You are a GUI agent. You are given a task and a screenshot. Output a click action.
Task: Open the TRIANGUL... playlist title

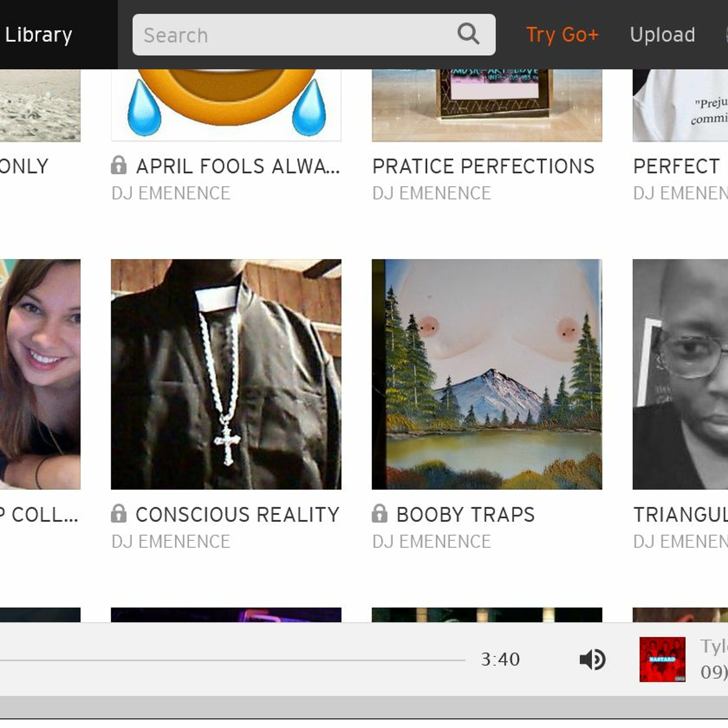pos(680,514)
